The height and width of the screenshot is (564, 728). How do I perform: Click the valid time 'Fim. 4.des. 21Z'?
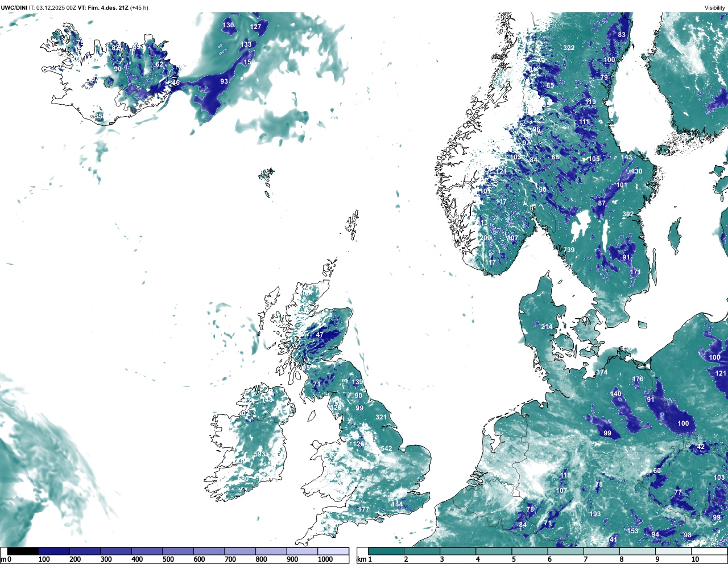[108, 8]
